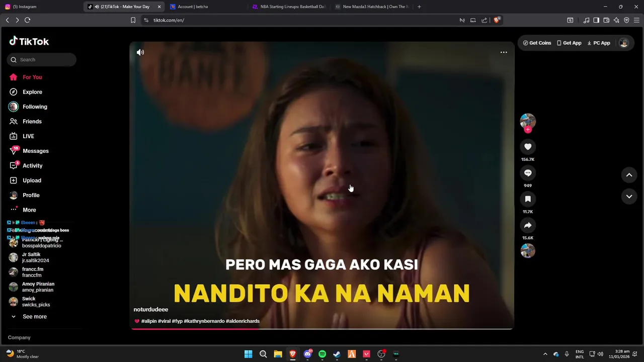Toggle the browser sidebar panel
644x362 pixels.
point(596,20)
